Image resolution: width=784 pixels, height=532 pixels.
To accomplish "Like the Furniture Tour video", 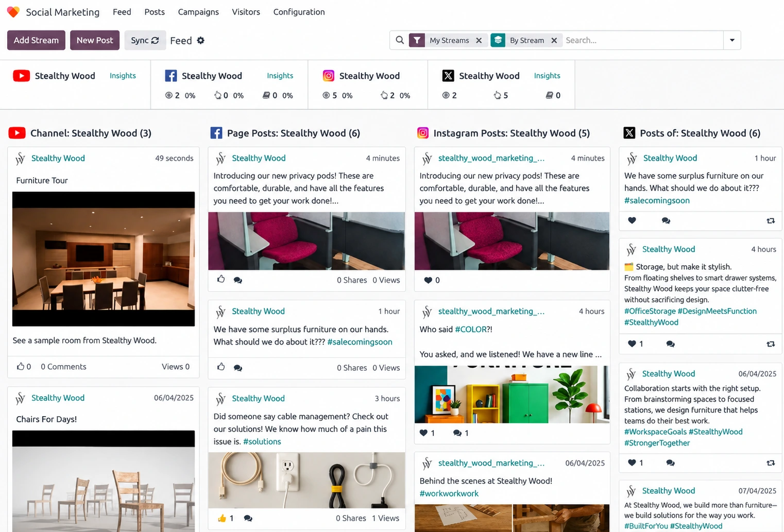I will point(21,367).
